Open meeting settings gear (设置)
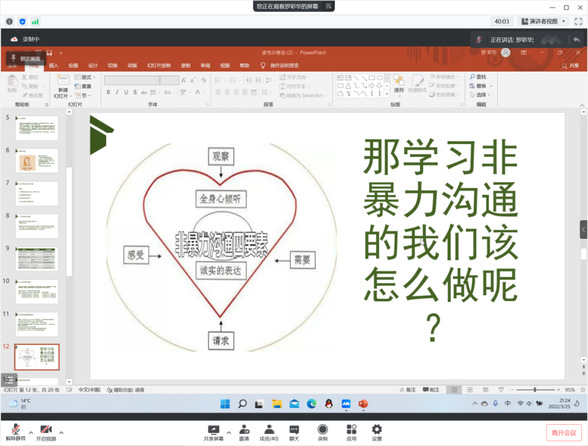The image size is (588, 446). coord(377,432)
